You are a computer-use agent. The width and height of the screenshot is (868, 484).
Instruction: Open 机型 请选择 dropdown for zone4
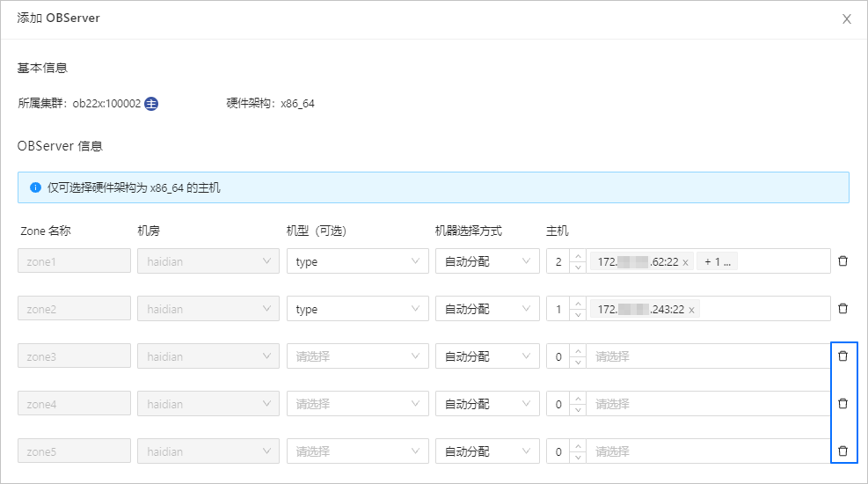(358, 404)
